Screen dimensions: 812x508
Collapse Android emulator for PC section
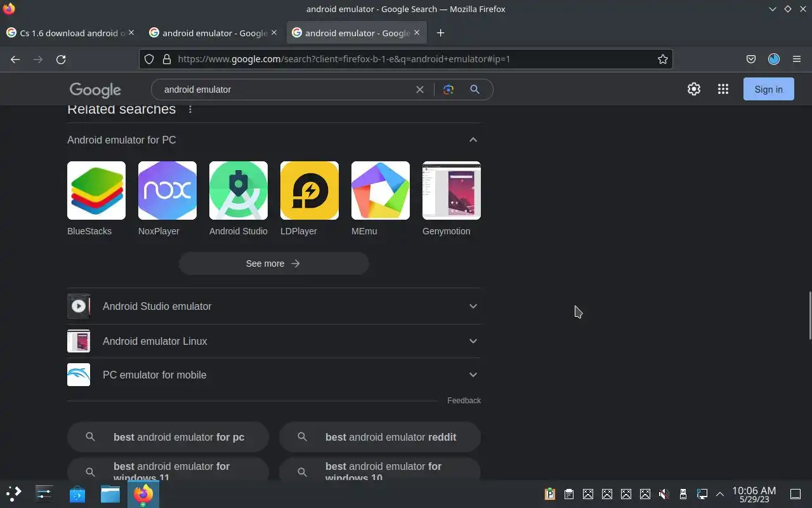tap(473, 140)
